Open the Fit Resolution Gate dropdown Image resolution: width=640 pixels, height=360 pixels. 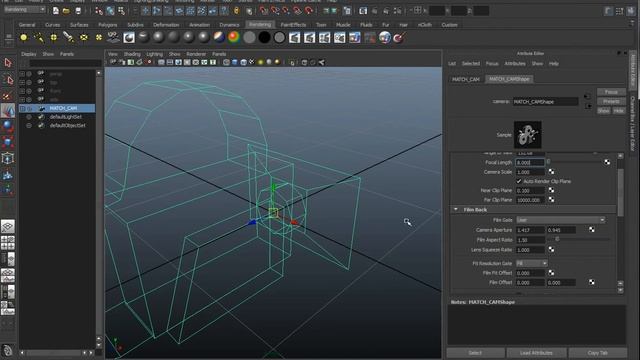(531, 263)
